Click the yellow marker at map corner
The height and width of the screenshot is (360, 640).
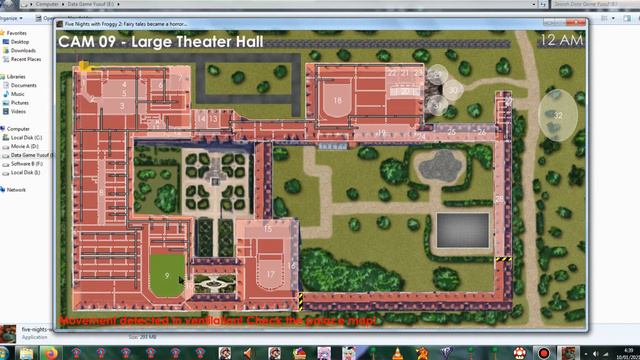tap(84, 66)
